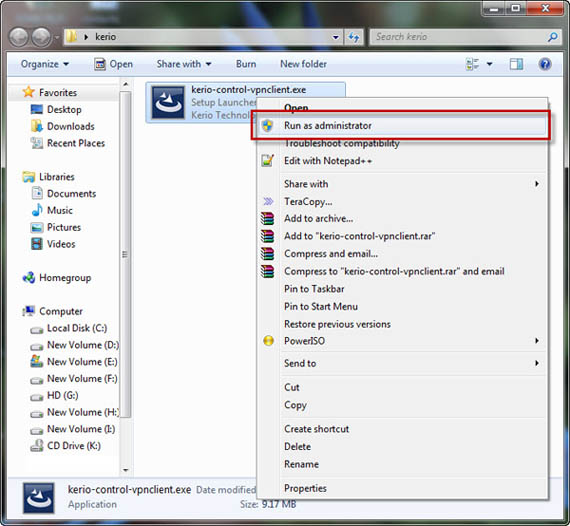Select the kerio-control-vpnclient.exe file icon

168,103
